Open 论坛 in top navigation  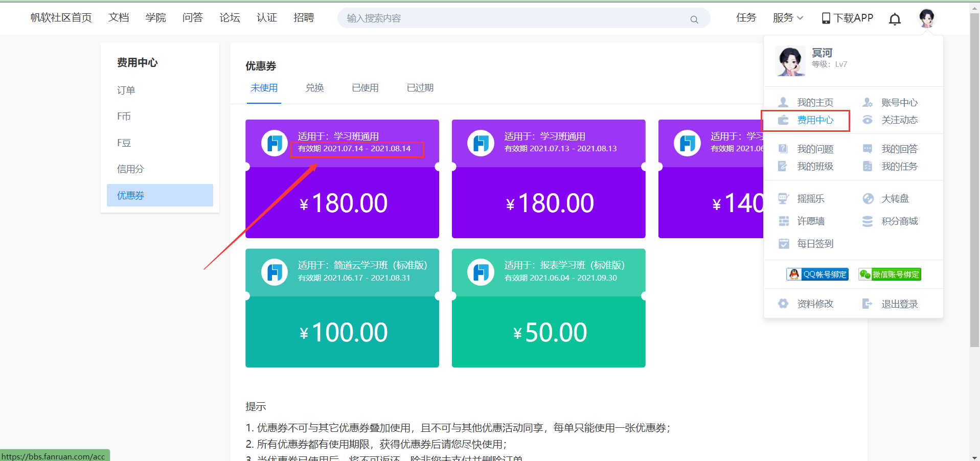pos(230,18)
